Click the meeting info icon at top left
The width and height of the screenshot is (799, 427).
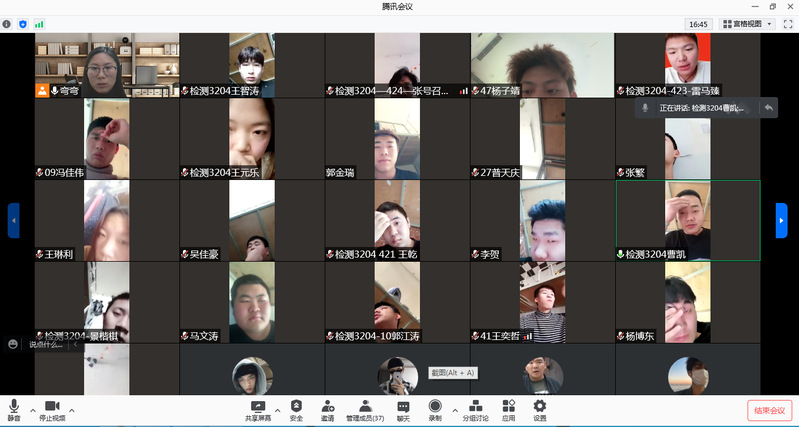click(x=7, y=23)
